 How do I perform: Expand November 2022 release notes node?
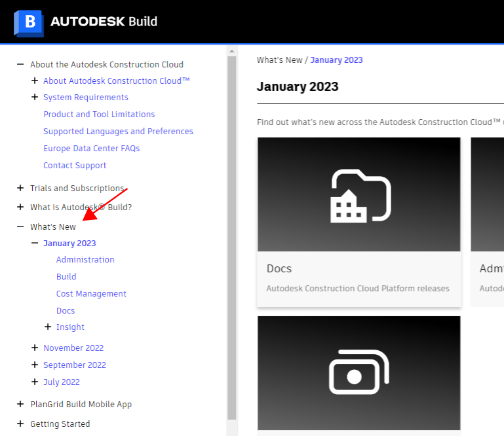[35, 348]
